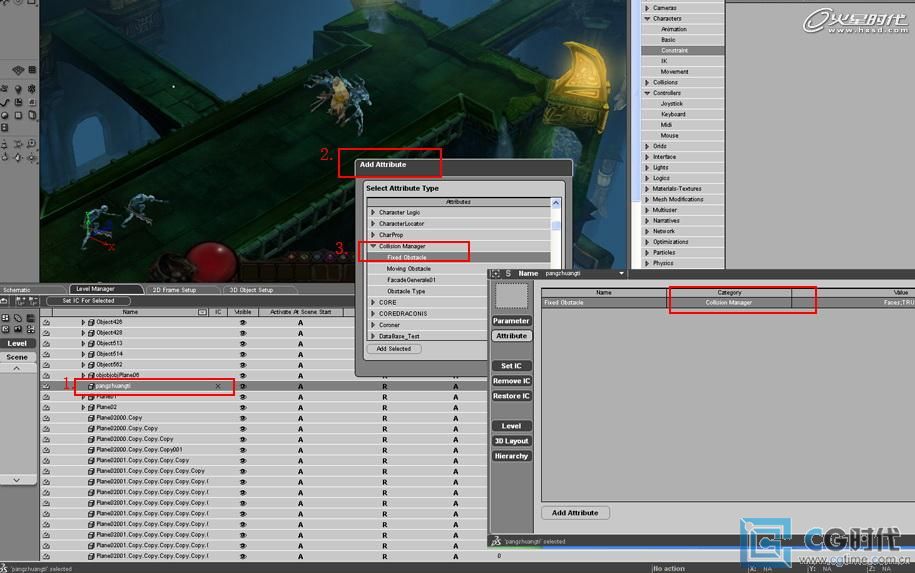Viewport: 915px width, 573px height.
Task: Select Keyboard under Controllers
Action: click(x=673, y=114)
